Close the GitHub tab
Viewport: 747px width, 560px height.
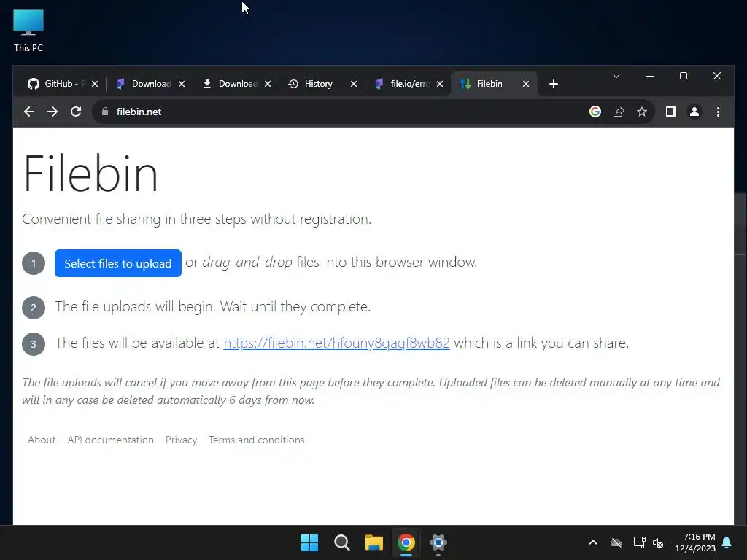tap(94, 84)
